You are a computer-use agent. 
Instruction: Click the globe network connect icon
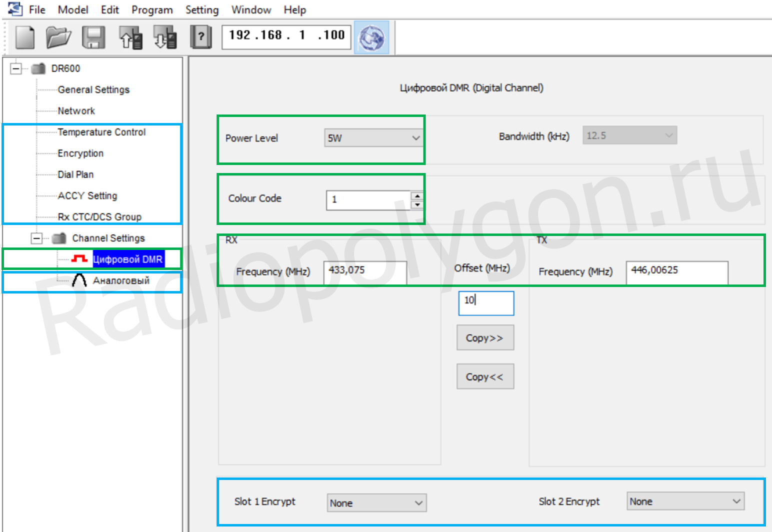click(x=371, y=38)
